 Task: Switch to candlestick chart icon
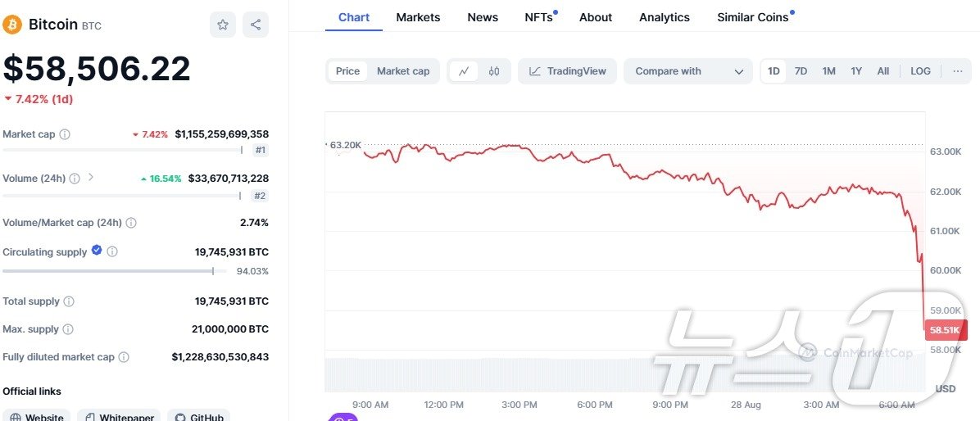494,71
